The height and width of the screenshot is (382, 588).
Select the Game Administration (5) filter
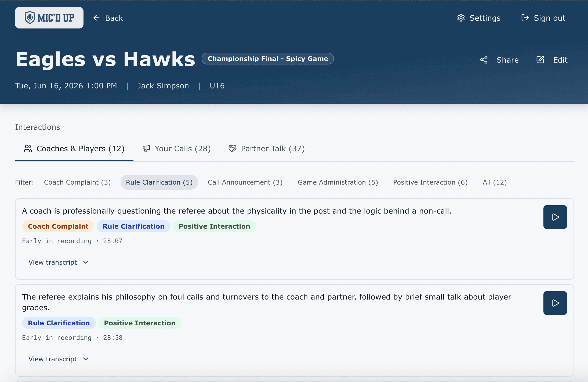[338, 182]
